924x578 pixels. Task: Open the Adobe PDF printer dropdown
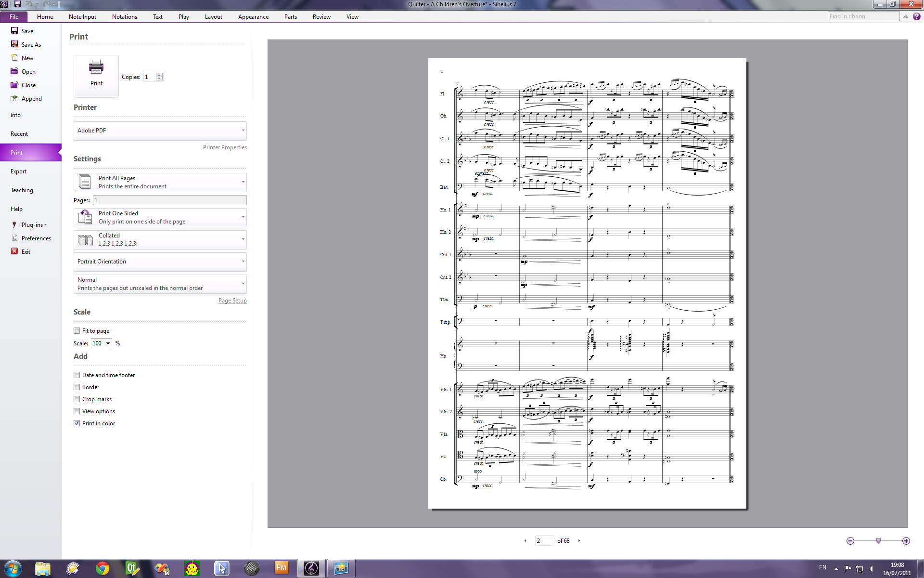pyautogui.click(x=160, y=131)
